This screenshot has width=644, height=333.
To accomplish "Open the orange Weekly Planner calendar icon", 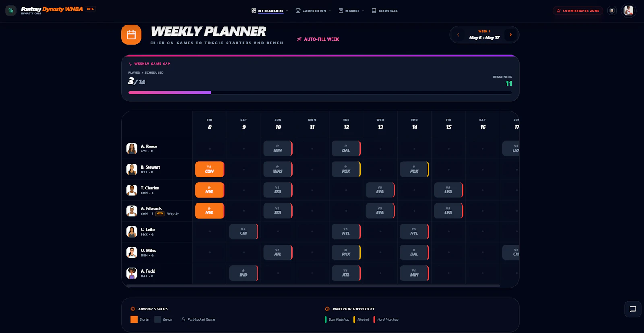I will (x=131, y=35).
